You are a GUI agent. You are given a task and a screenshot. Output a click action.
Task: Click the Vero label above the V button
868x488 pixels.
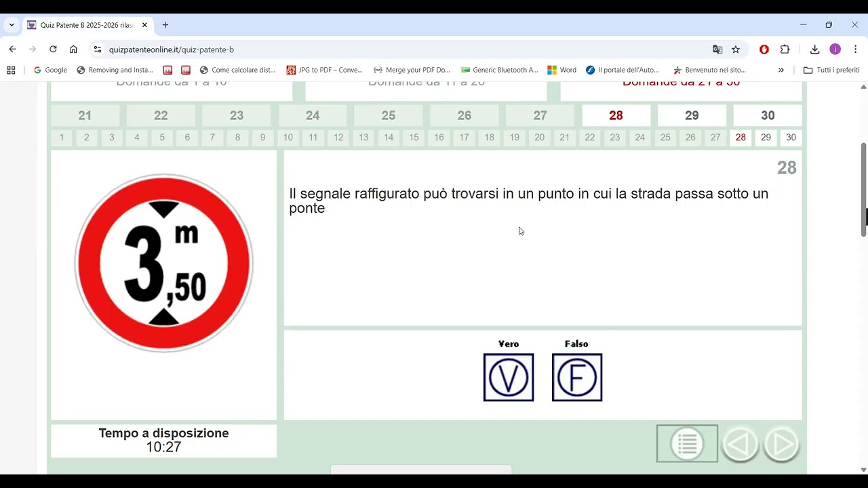coord(509,344)
